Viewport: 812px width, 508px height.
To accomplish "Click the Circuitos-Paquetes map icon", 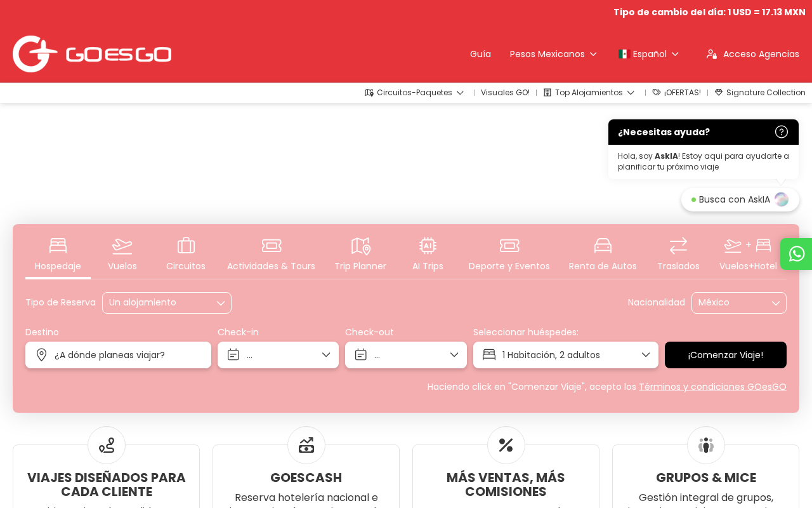I will click(369, 93).
